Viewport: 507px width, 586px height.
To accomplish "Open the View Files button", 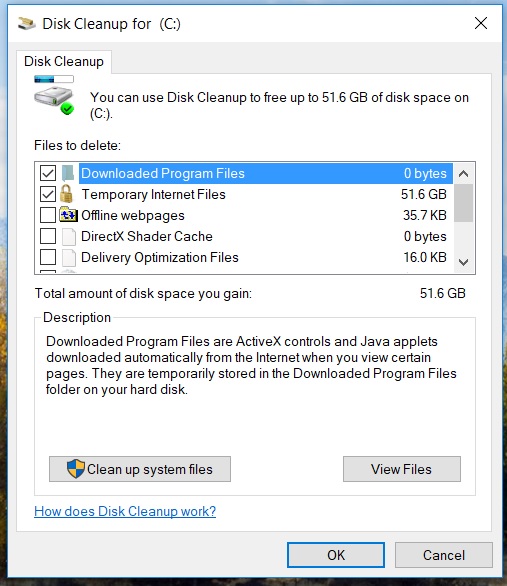I will (x=402, y=469).
